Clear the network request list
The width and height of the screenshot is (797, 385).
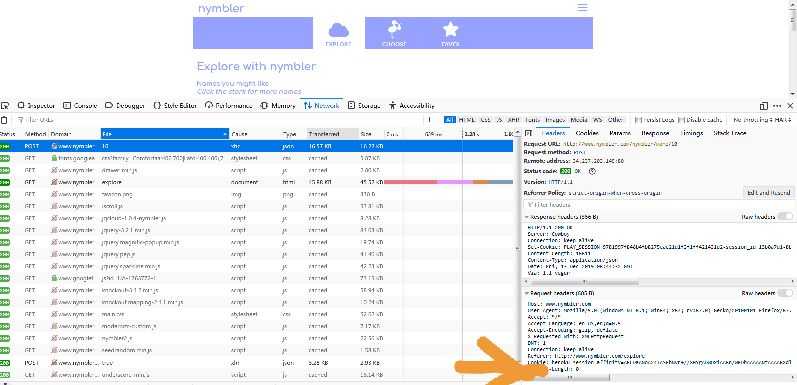(x=4, y=120)
